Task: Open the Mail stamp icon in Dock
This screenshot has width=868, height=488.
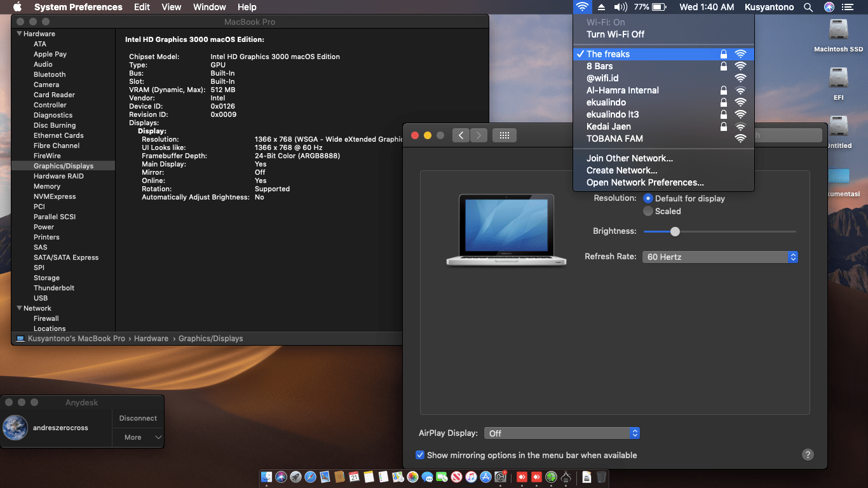Action: click(x=325, y=477)
